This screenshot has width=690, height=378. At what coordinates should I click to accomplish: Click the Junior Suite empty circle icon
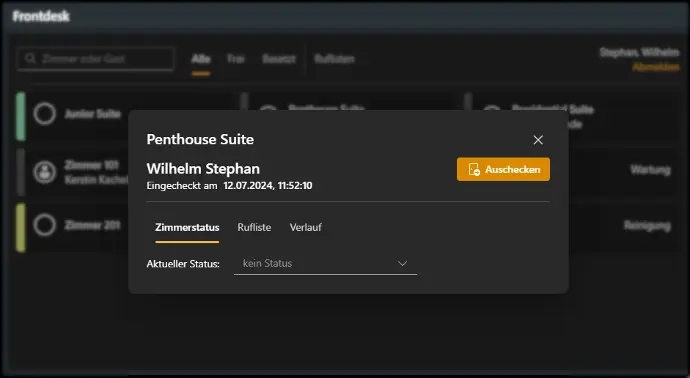click(45, 114)
